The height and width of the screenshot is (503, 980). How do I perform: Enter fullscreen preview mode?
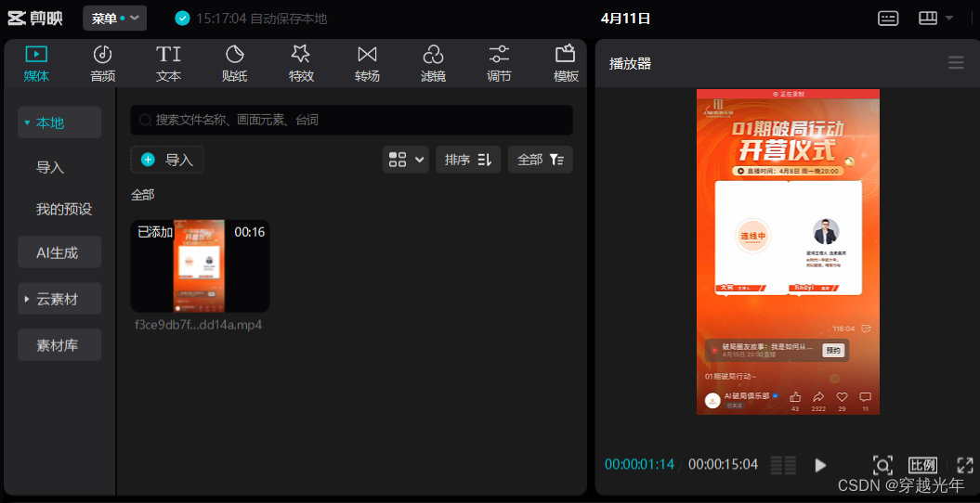(965, 465)
